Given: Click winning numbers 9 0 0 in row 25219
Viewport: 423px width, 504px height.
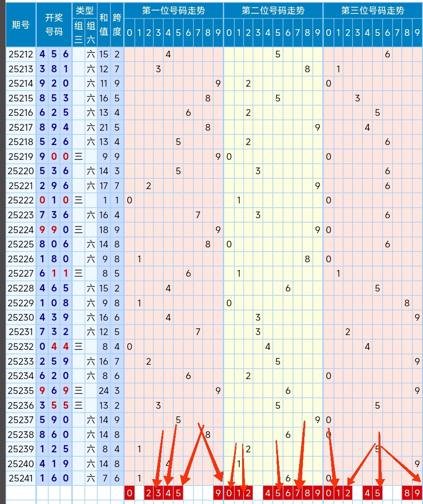Looking at the screenshot, I should tap(54, 157).
